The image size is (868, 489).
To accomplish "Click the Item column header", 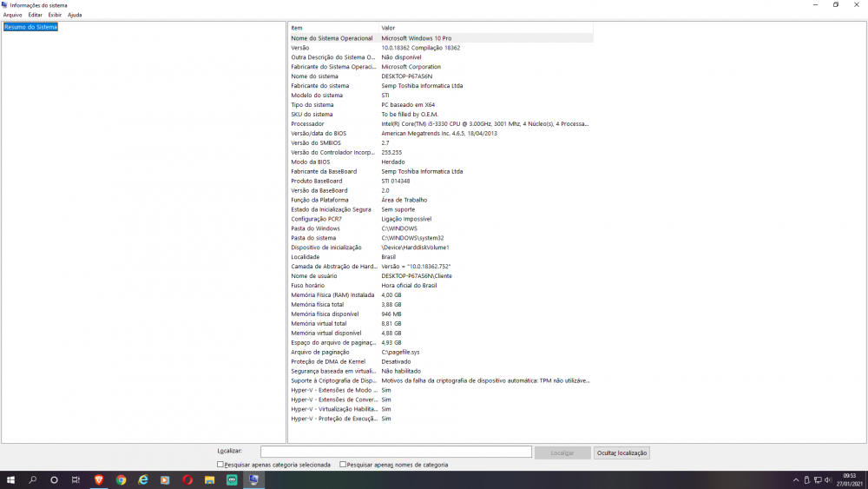I will tap(333, 28).
